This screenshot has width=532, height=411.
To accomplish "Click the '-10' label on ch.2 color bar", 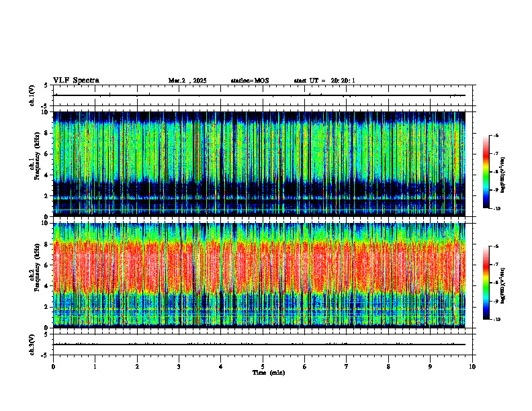I will point(497,320).
